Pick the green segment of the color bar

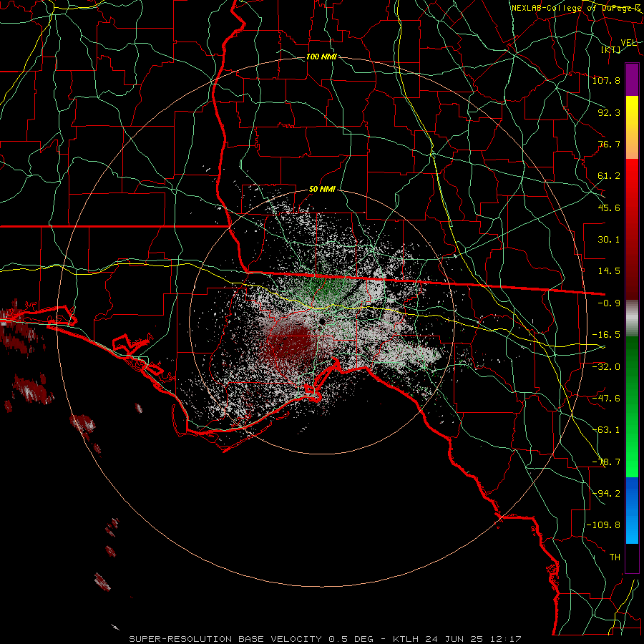(632, 406)
